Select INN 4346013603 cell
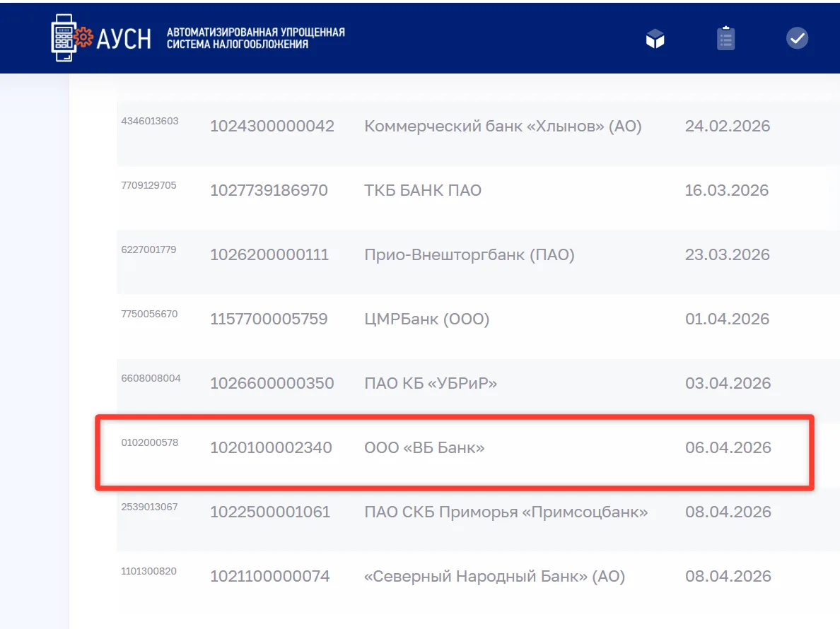Viewport: 840px width, 629px height. tap(149, 121)
